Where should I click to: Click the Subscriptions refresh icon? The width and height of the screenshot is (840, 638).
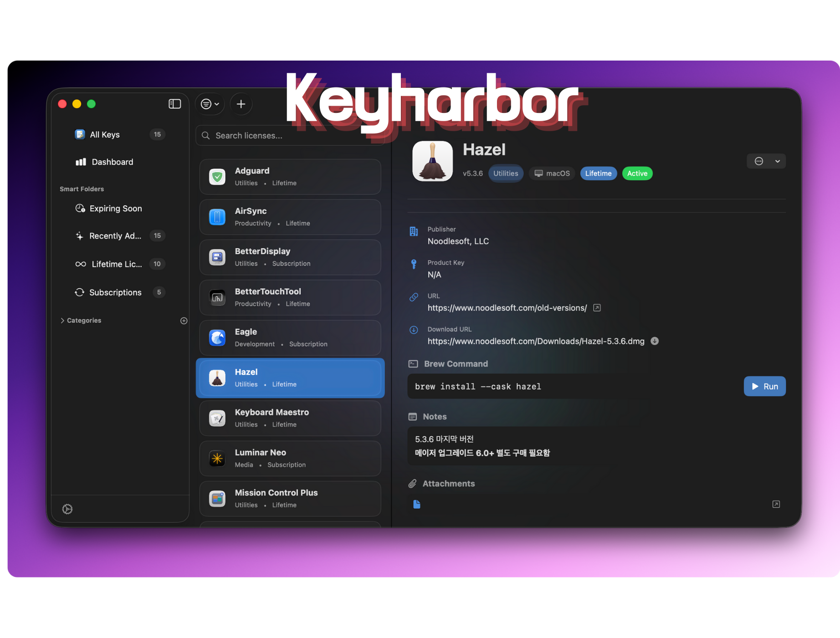click(80, 292)
